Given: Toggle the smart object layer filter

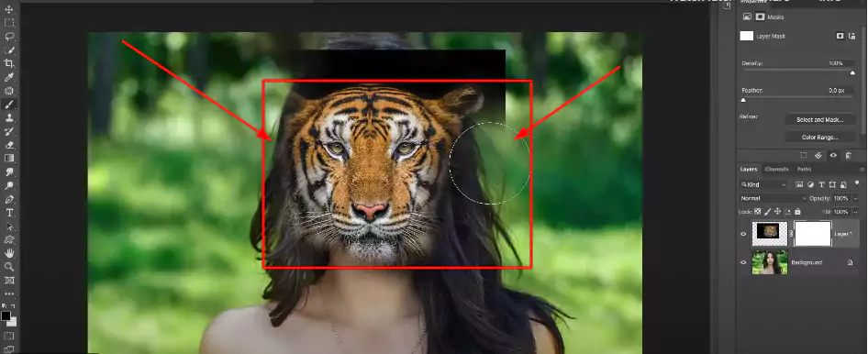Looking at the screenshot, I should click(x=843, y=184).
